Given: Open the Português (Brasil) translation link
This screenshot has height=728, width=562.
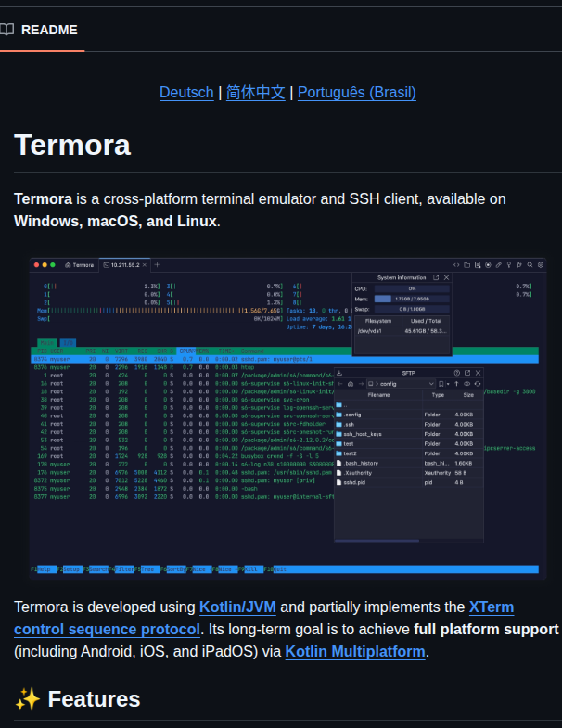Looking at the screenshot, I should pyautogui.click(x=357, y=93).
